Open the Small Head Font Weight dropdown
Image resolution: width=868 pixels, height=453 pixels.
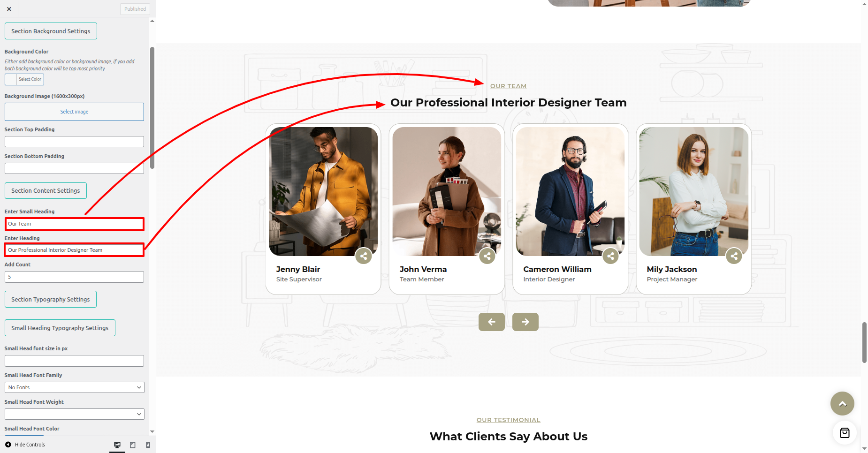(x=74, y=414)
